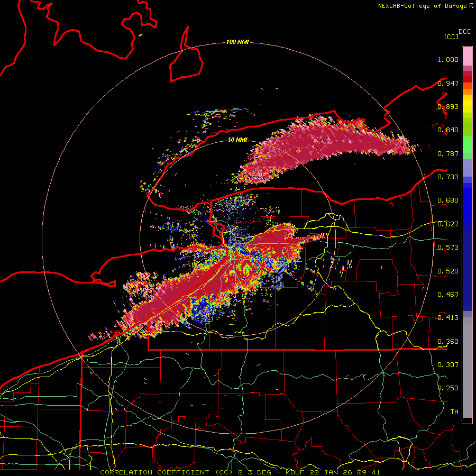This screenshot has height=476, width=476.
Task: Click the 0.520 scale value
Action: point(448,271)
